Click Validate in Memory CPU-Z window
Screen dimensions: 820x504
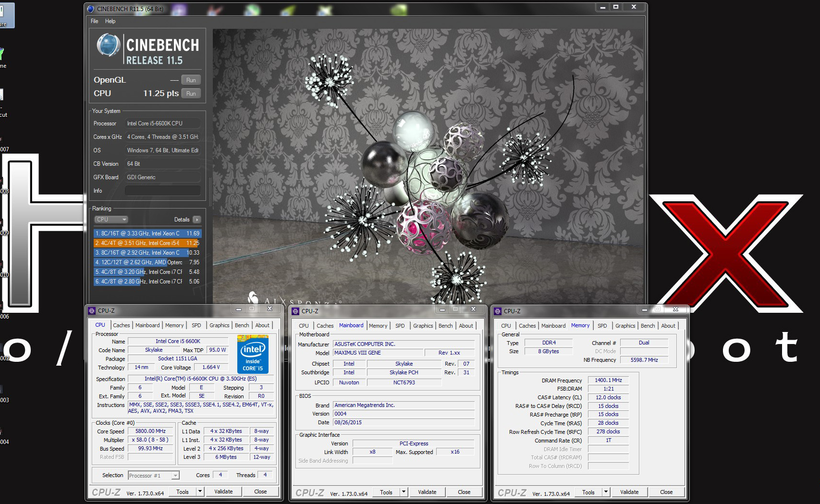(629, 492)
